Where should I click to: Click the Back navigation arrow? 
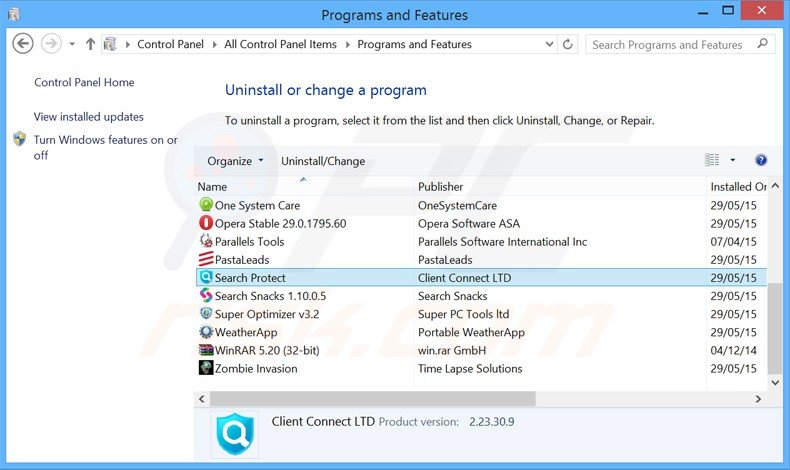pyautogui.click(x=23, y=44)
